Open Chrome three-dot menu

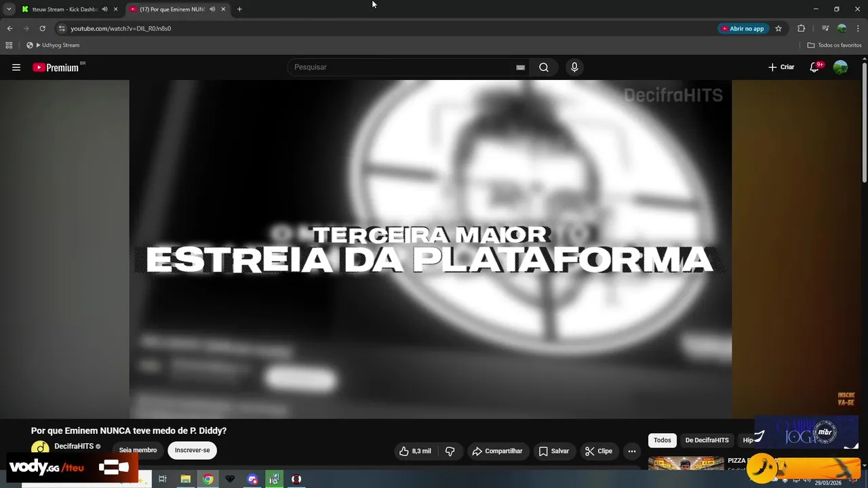tap(858, 28)
